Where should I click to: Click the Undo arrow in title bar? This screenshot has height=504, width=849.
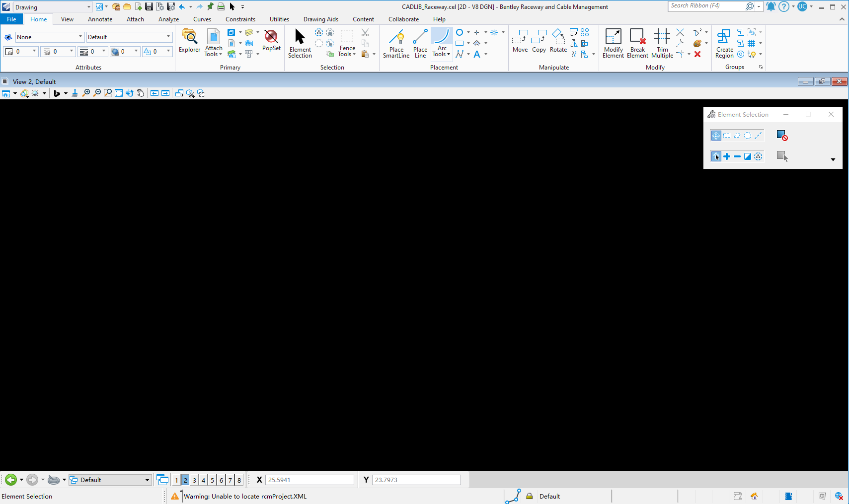coord(182,7)
